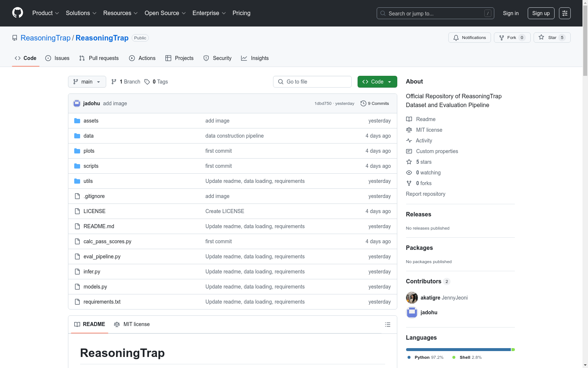
Task: Expand the Solutions menu
Action: 81,13
